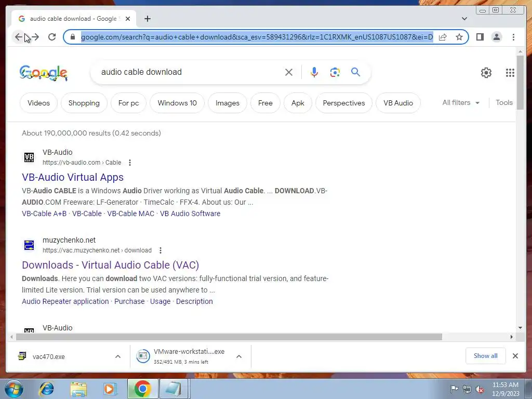Apply the 'Windows 10' filter chip
This screenshot has height=399, width=532.
(177, 103)
